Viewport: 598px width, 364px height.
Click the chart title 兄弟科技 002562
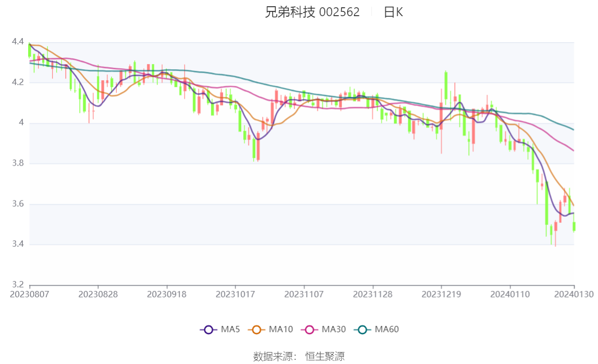pos(312,12)
